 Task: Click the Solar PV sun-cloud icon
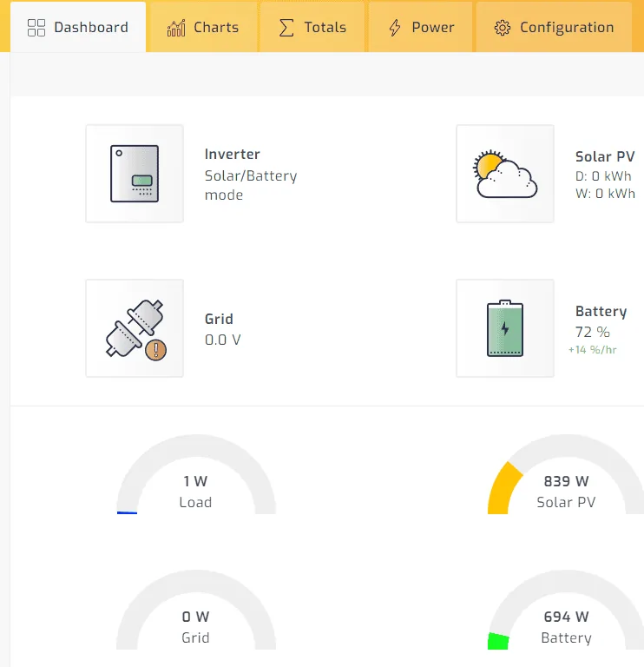pos(505,174)
